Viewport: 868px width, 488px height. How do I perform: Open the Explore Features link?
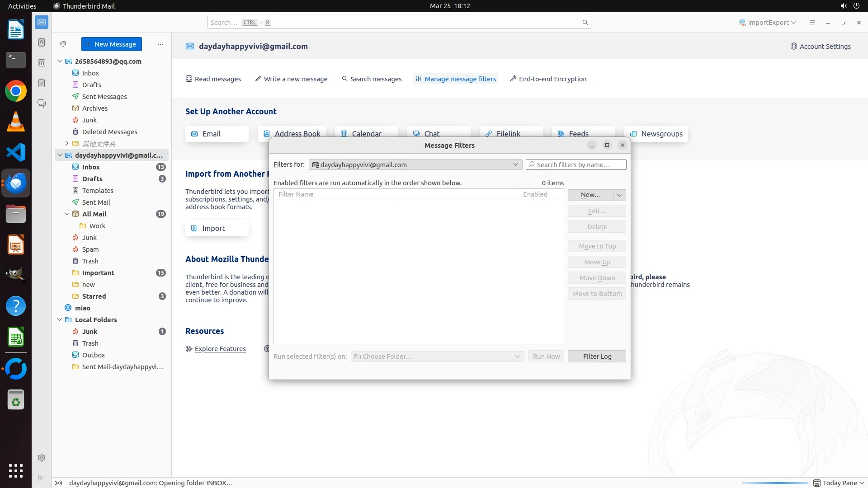220,349
